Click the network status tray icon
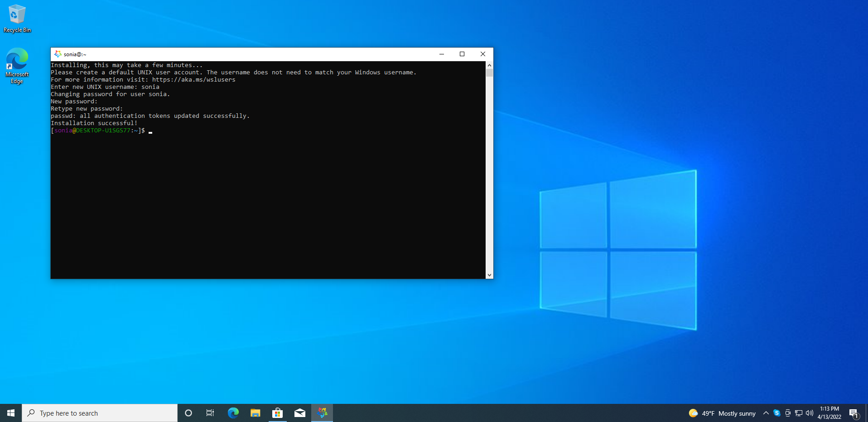This screenshot has width=868, height=422. pyautogui.click(x=799, y=413)
